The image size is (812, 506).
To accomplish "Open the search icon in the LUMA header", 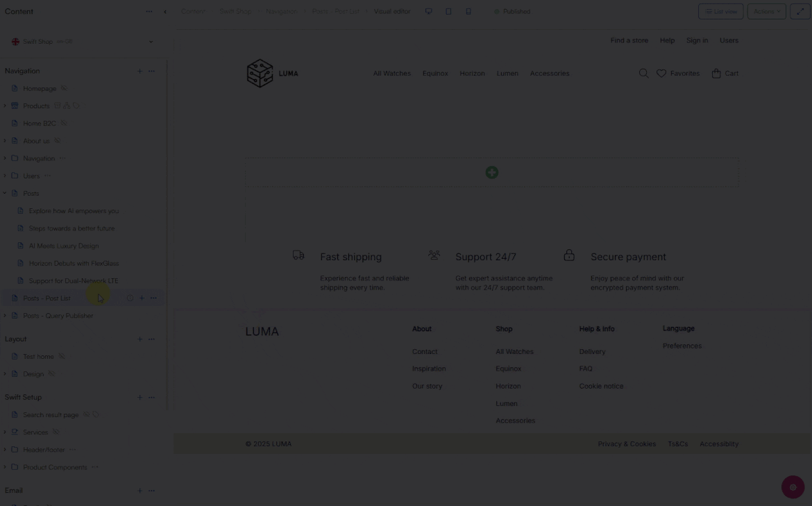I will [643, 73].
